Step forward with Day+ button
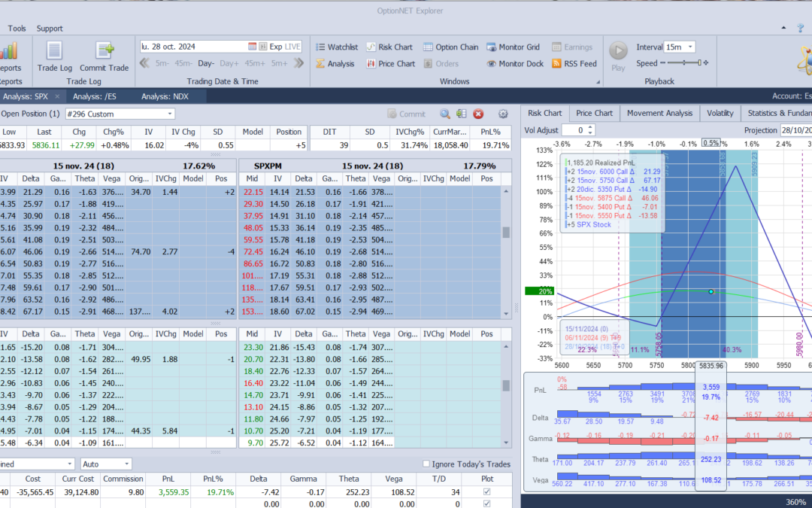The height and width of the screenshot is (508, 812). click(229, 63)
